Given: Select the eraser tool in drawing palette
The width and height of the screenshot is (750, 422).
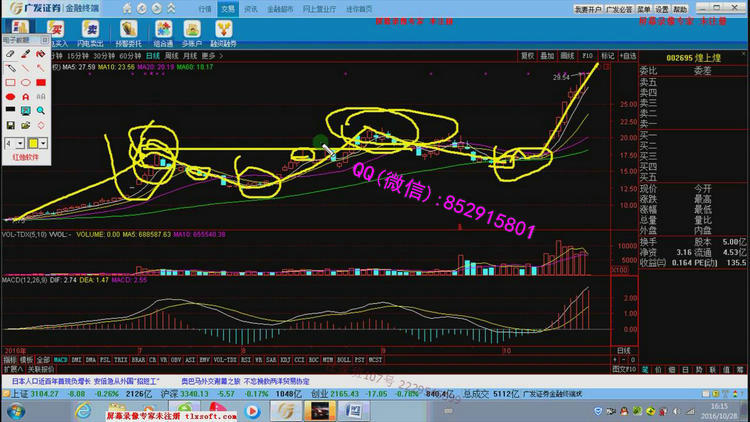Looking at the screenshot, I should 11,53.
